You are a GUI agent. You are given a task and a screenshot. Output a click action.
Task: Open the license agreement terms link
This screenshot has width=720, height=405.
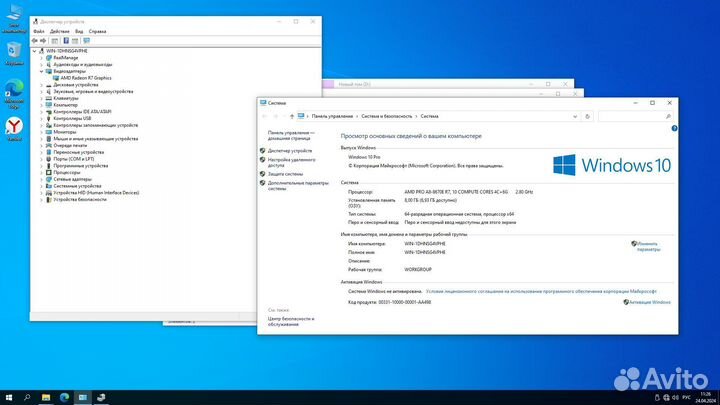(541, 292)
